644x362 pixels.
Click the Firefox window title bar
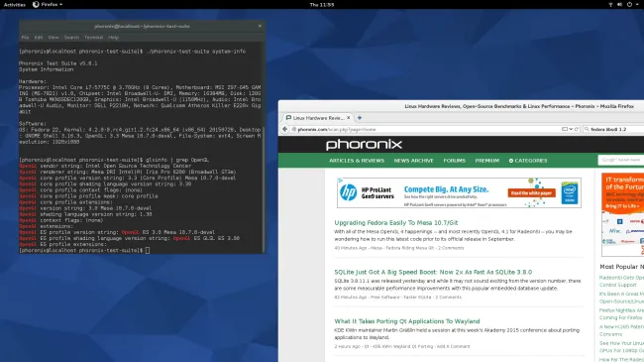pyautogui.click(x=462, y=106)
